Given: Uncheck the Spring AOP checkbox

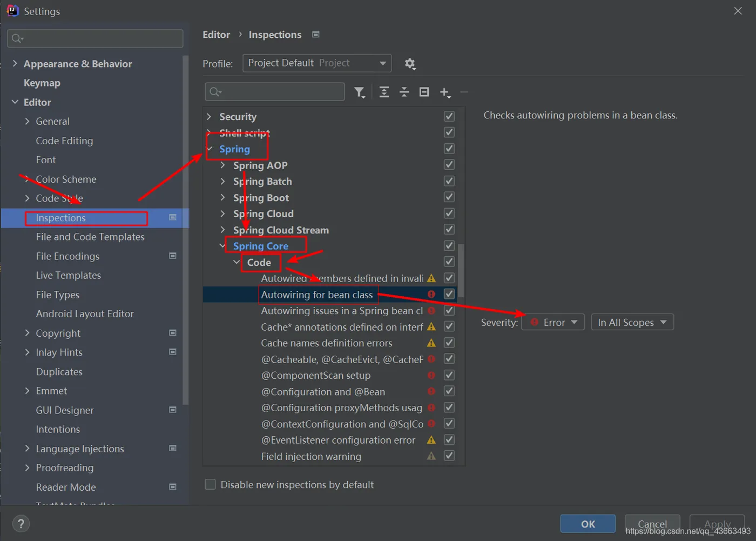Looking at the screenshot, I should pos(449,165).
